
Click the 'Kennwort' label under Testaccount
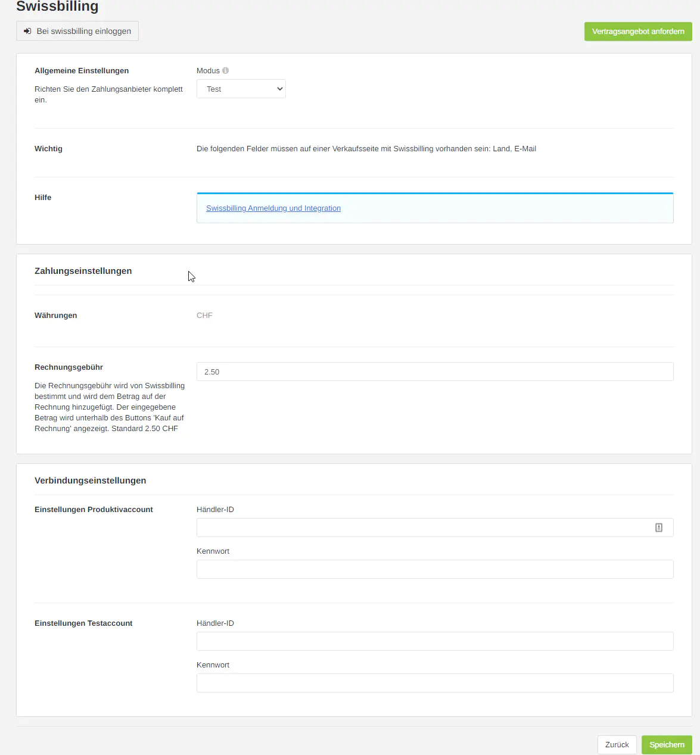coord(213,665)
